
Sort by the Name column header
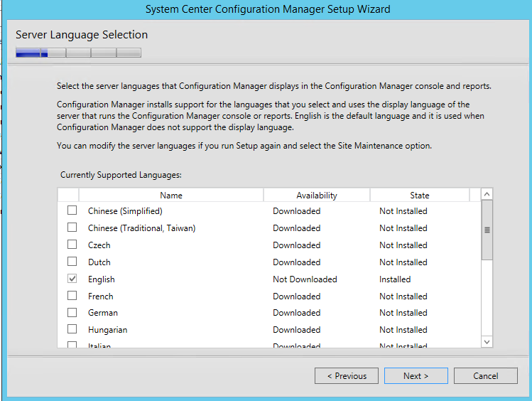click(171, 196)
